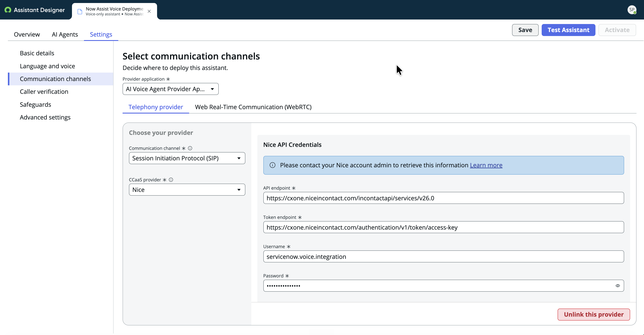The height and width of the screenshot is (335, 644).
Task: Click the Choose your provider heading
Action: [161, 133]
